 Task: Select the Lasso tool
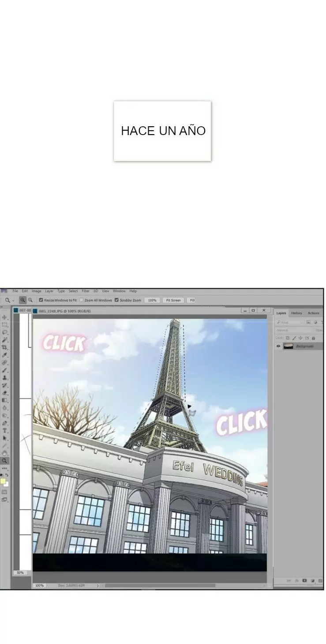point(4,332)
